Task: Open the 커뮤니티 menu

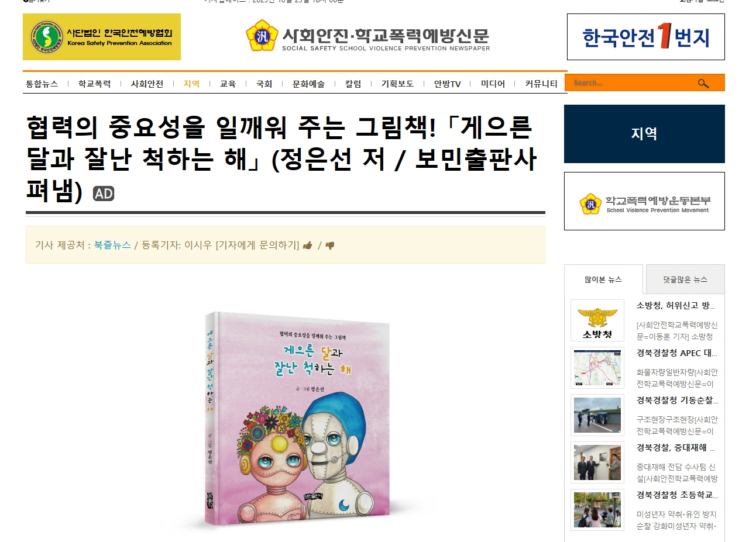Action: [x=541, y=84]
